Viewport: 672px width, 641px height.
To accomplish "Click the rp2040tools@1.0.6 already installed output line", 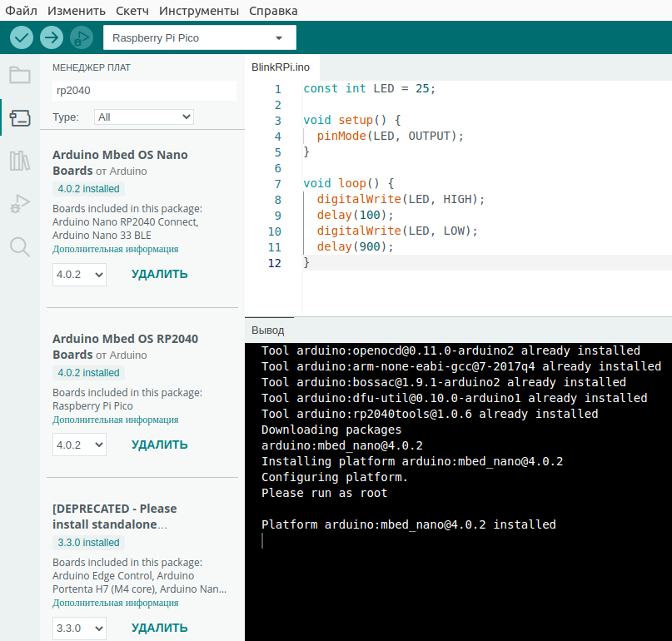I will click(430, 414).
